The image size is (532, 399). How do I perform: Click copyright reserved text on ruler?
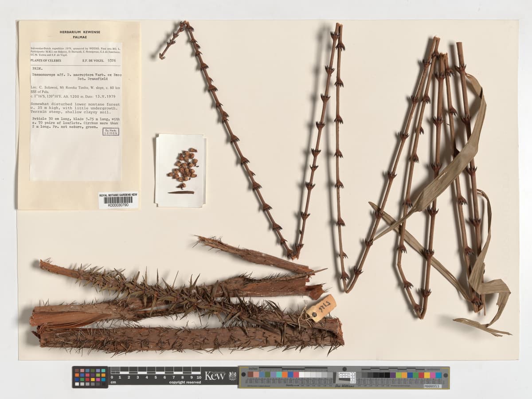185,382
